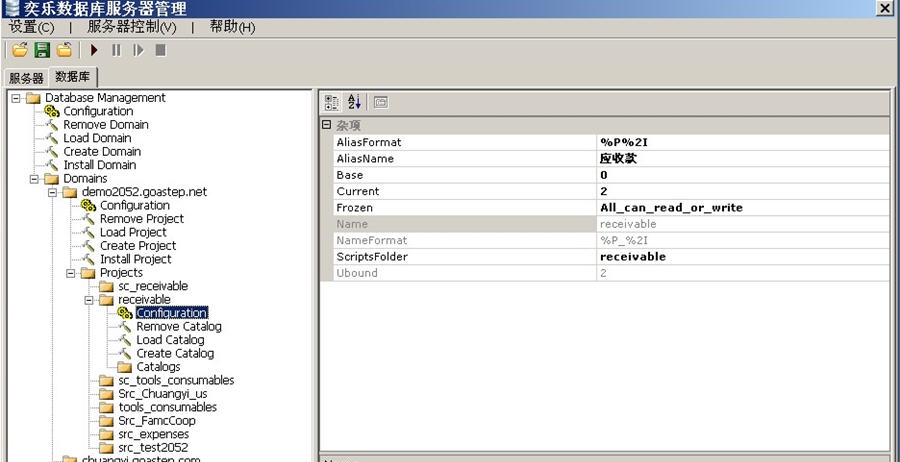Select the Load Catalog item
This screenshot has height=462, width=900.
[170, 340]
